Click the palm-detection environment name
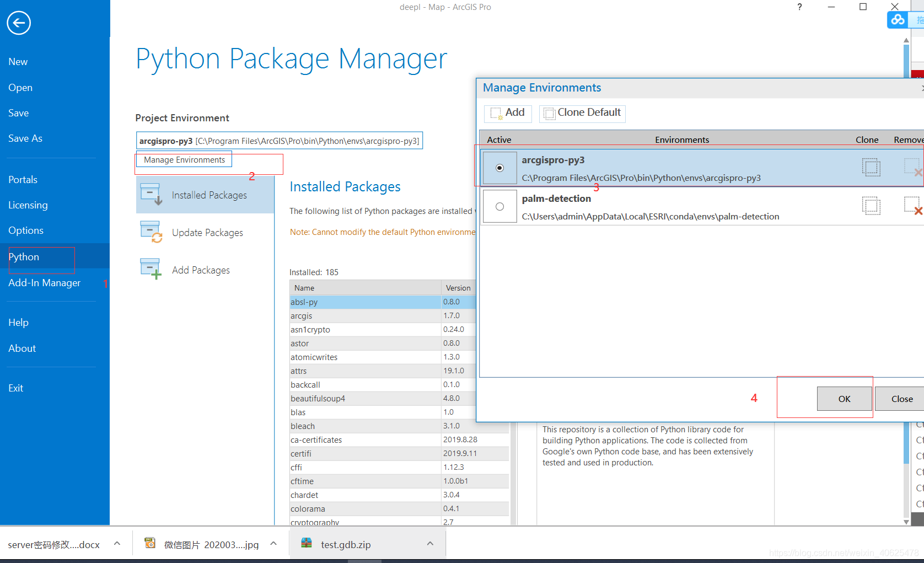Viewport: 924px width, 563px height. (x=556, y=199)
